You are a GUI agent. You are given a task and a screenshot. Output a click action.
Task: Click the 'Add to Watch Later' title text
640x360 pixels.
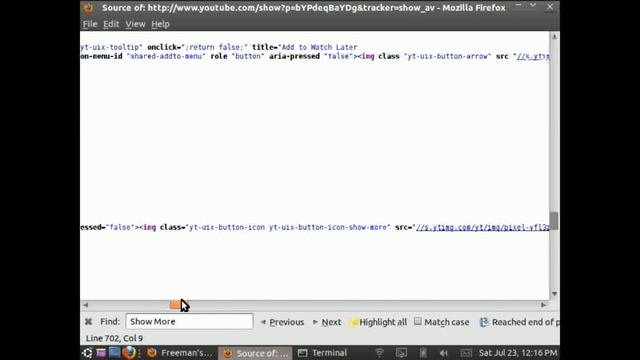click(319, 47)
